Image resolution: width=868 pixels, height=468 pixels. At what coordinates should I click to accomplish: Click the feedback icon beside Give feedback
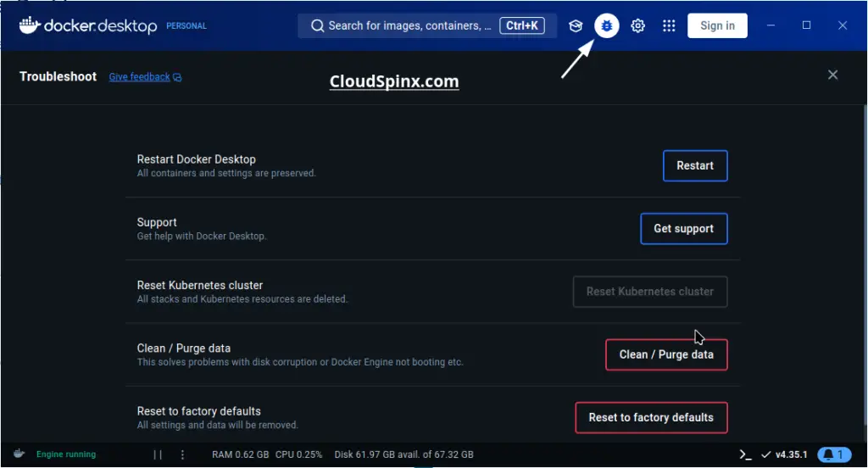[x=177, y=77]
